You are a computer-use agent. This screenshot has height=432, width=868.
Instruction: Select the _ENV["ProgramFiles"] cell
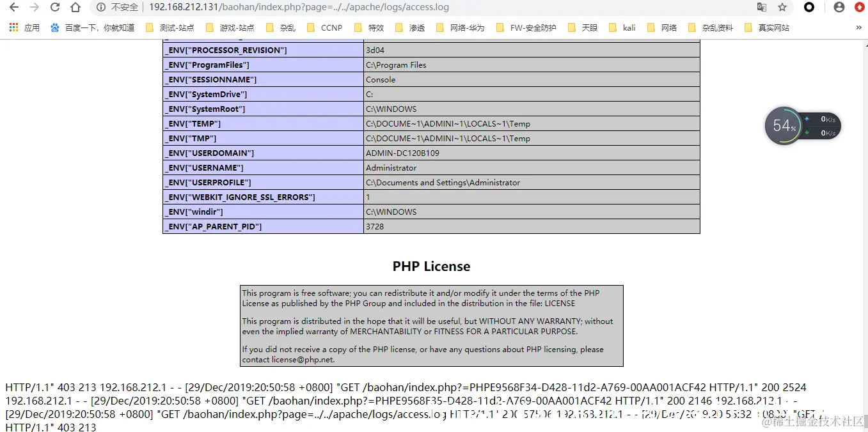click(x=263, y=65)
